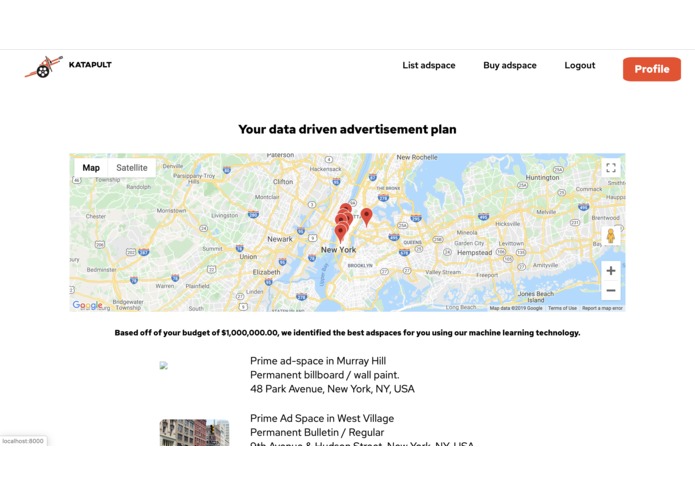
Task: Click 'Permanent billboard / wall paint.' text
Action: click(x=324, y=375)
